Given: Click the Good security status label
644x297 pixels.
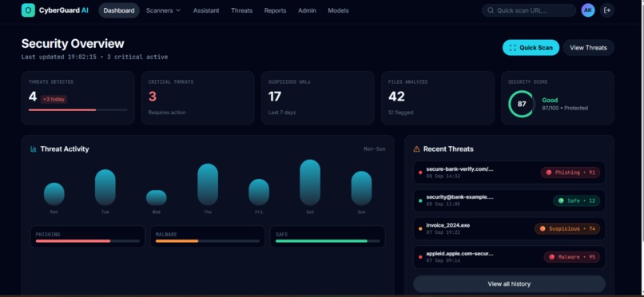Looking at the screenshot, I should coord(550,100).
